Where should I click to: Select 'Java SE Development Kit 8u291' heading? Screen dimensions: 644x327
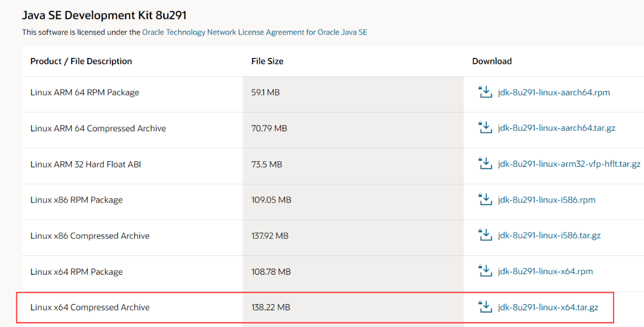click(104, 15)
